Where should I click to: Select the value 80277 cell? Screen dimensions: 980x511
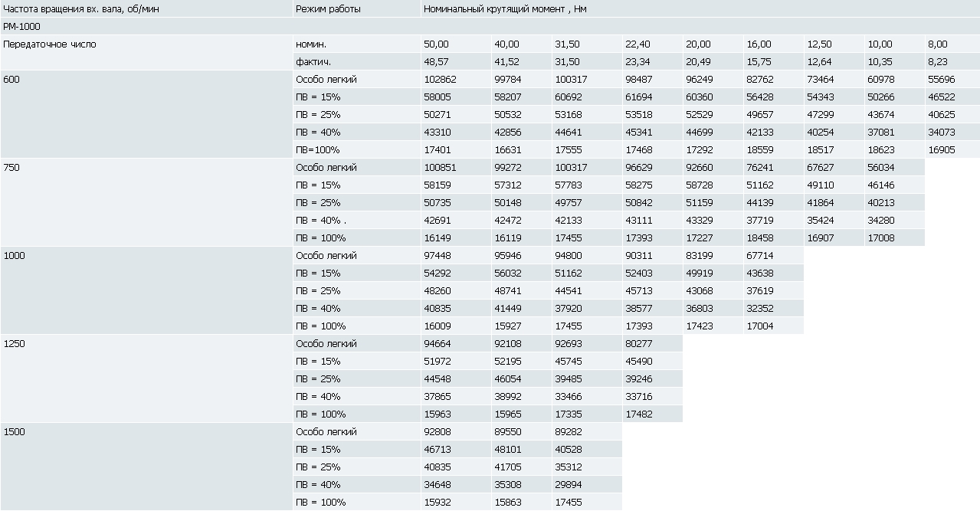(652, 344)
